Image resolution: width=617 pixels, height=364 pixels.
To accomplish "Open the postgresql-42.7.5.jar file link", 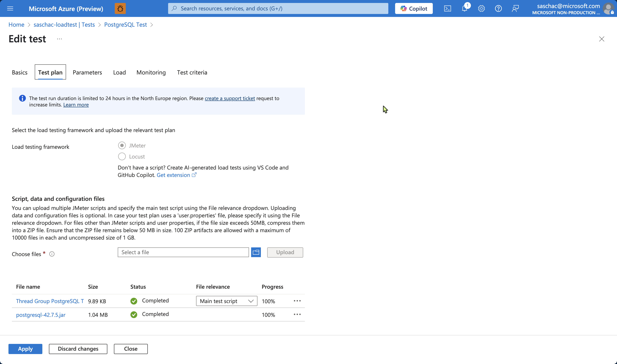I will (x=41, y=315).
